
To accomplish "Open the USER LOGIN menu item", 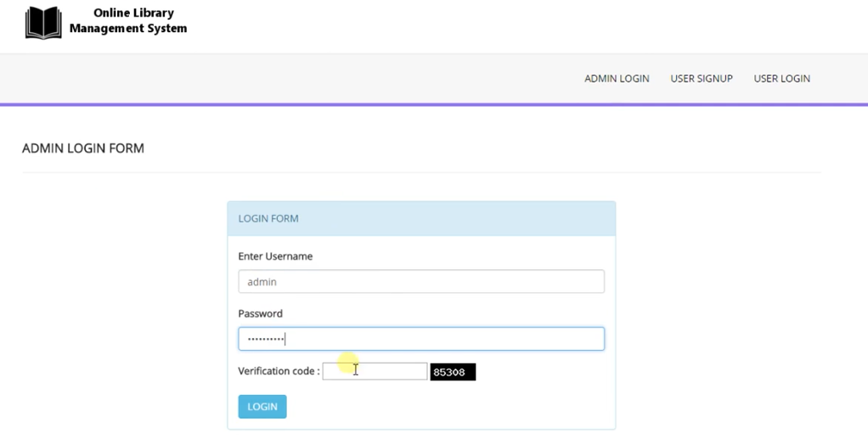I will pos(781,79).
